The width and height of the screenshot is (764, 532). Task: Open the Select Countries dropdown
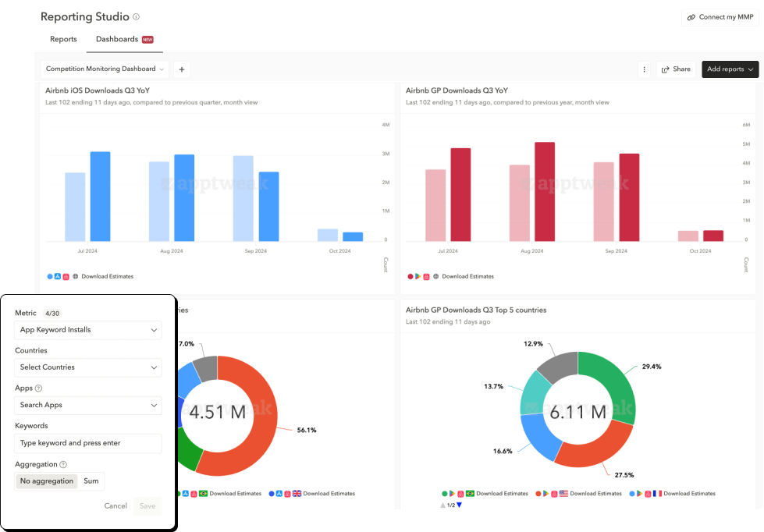click(87, 367)
